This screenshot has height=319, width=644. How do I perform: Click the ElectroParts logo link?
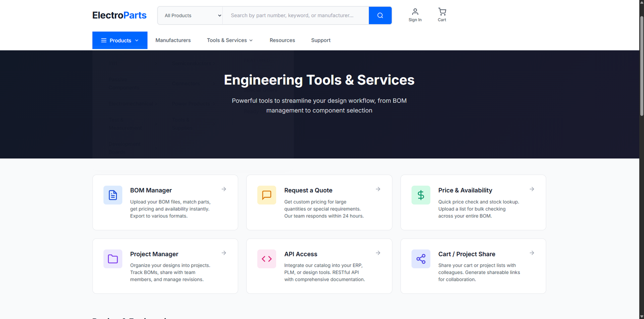(x=119, y=15)
